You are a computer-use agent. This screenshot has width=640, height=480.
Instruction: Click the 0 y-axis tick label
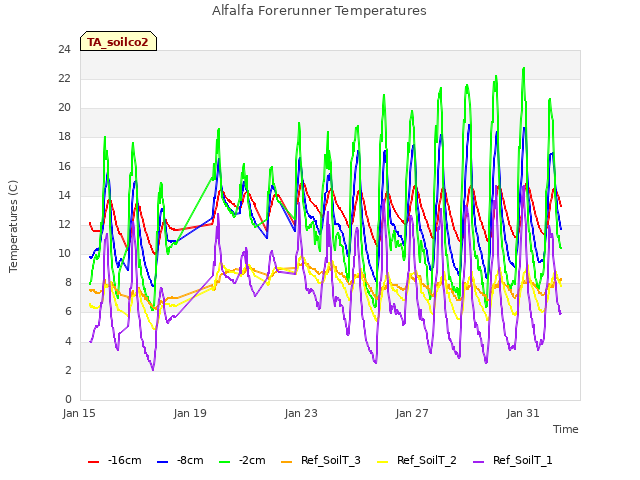68,399
